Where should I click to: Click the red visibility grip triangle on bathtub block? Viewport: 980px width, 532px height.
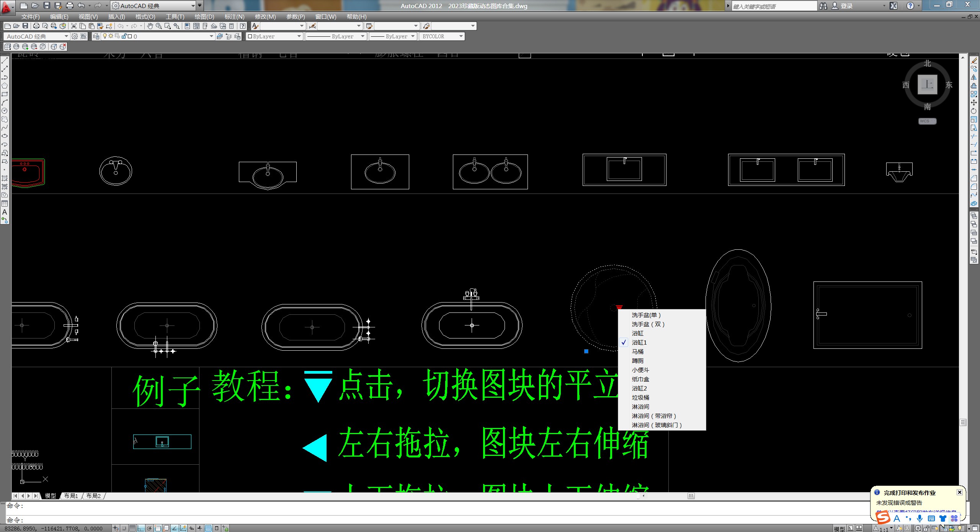point(619,307)
